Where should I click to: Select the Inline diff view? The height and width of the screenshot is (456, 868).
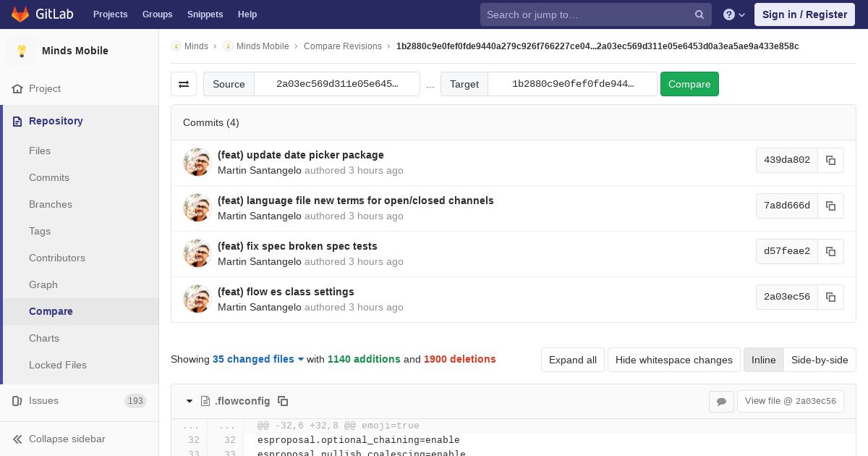[763, 360]
